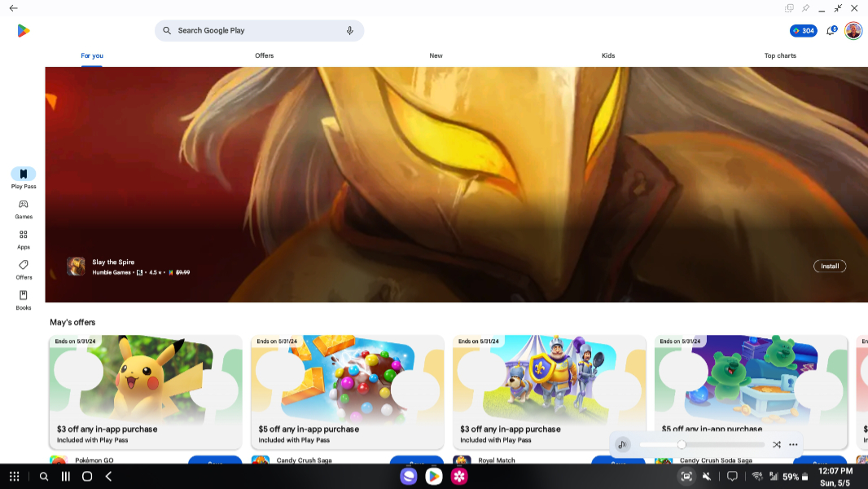This screenshot has height=489, width=868.
Task: Open the Pokémon GO $3 off offer card
Action: click(x=146, y=391)
